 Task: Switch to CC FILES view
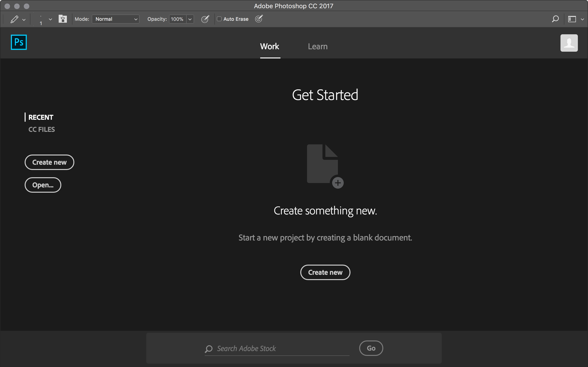pyautogui.click(x=42, y=129)
